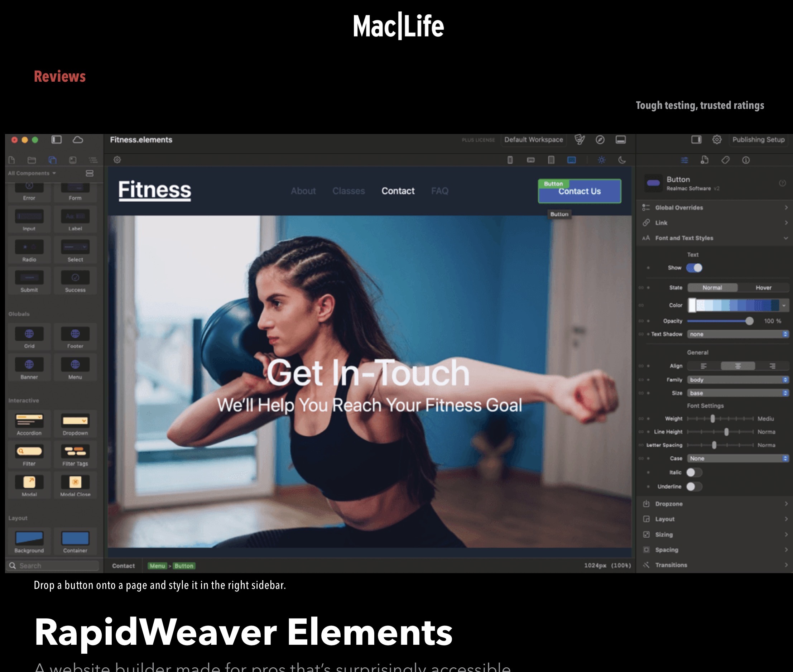Adjust the Opacity slider handle
This screenshot has width=793, height=672.
(749, 321)
